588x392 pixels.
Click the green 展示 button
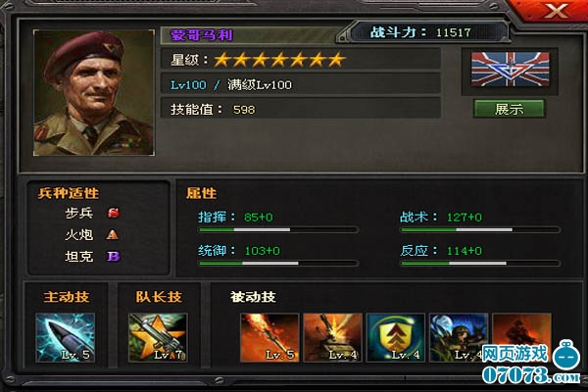pyautogui.click(x=510, y=109)
